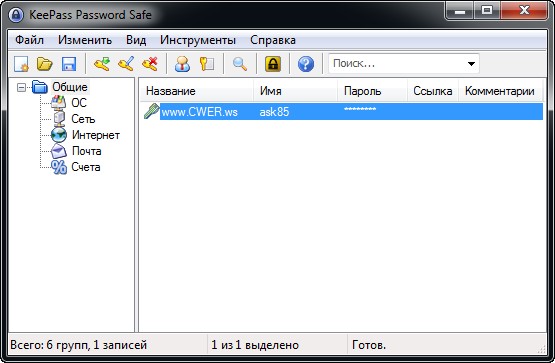555x363 pixels.
Task: Sort by the Пароль column header
Action: click(x=373, y=91)
